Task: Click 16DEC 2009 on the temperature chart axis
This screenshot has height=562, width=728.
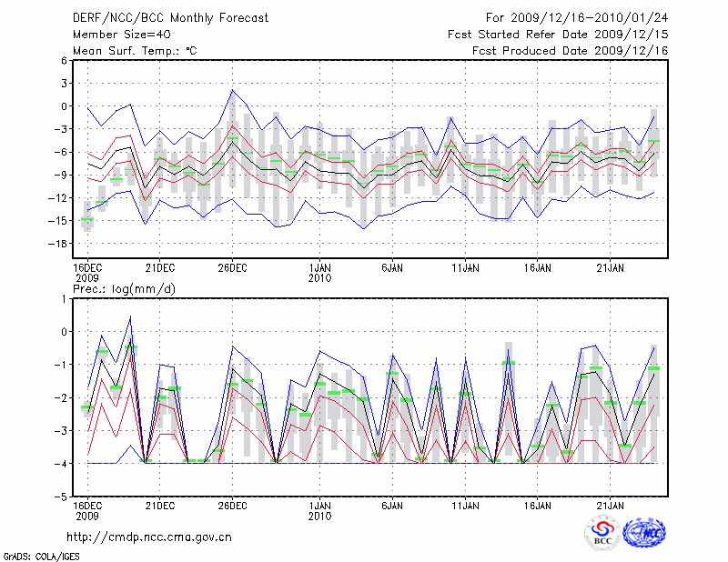Action: [x=87, y=273]
